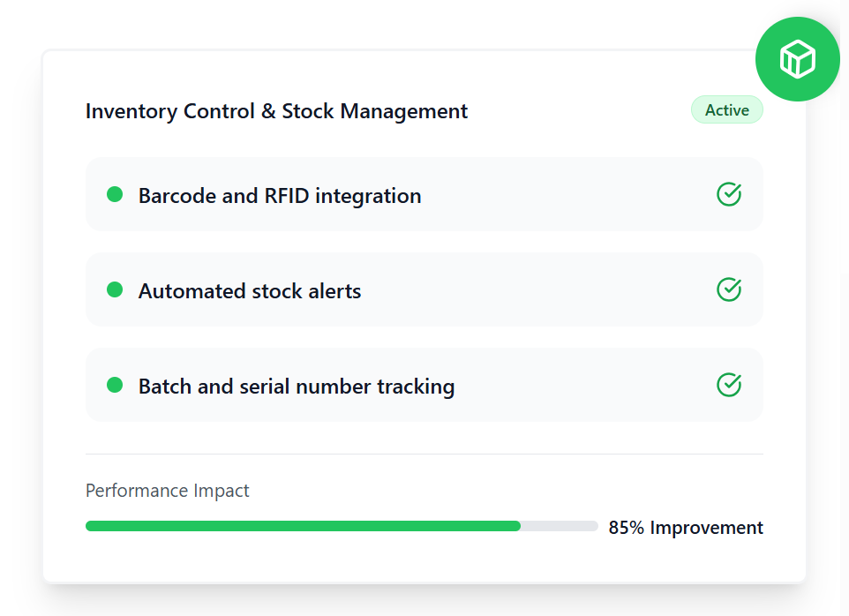Click the Performance Impact label
Screen dimensions: 849x616
pos(168,491)
